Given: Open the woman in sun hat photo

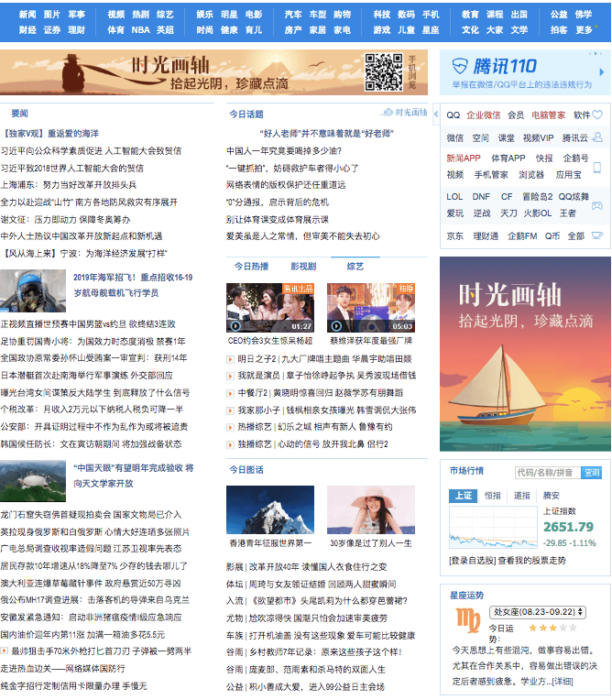Looking at the screenshot, I should [371, 509].
